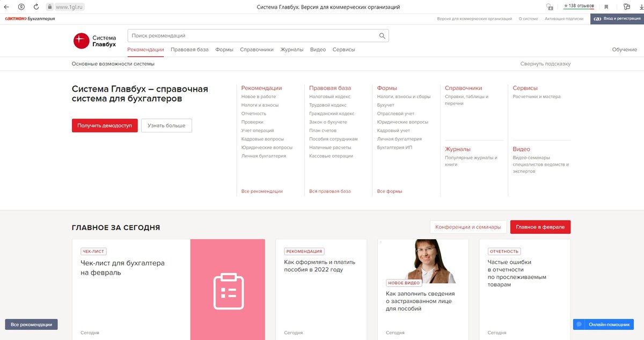Collapse the hint via Свернуть подсказку
The image size is (644, 340).
545,64
